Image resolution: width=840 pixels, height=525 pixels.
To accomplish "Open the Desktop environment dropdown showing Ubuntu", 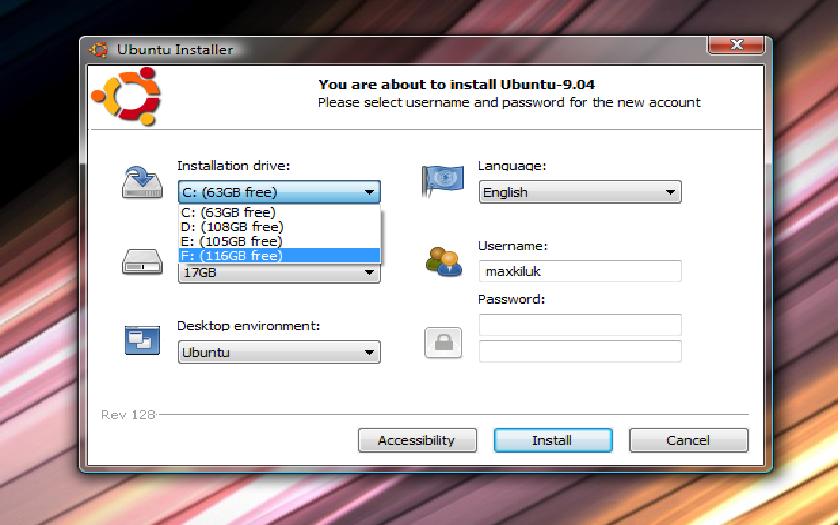I will [x=279, y=352].
